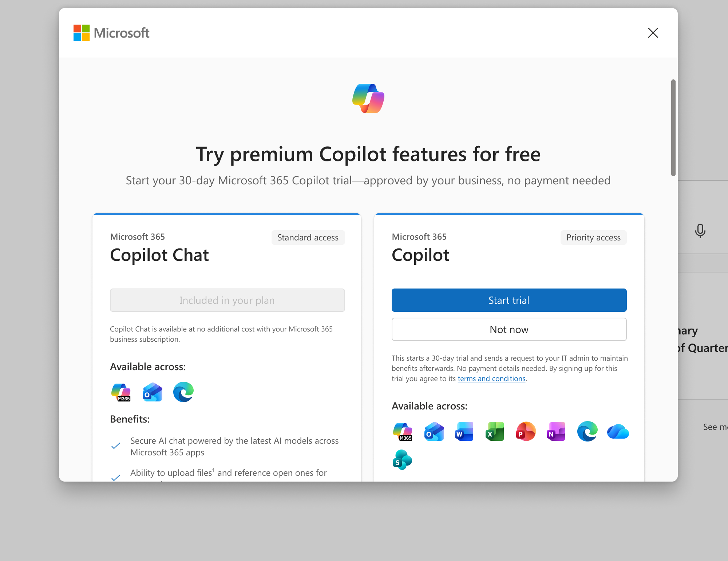Click the Secure AI chat benefit text

(x=234, y=447)
